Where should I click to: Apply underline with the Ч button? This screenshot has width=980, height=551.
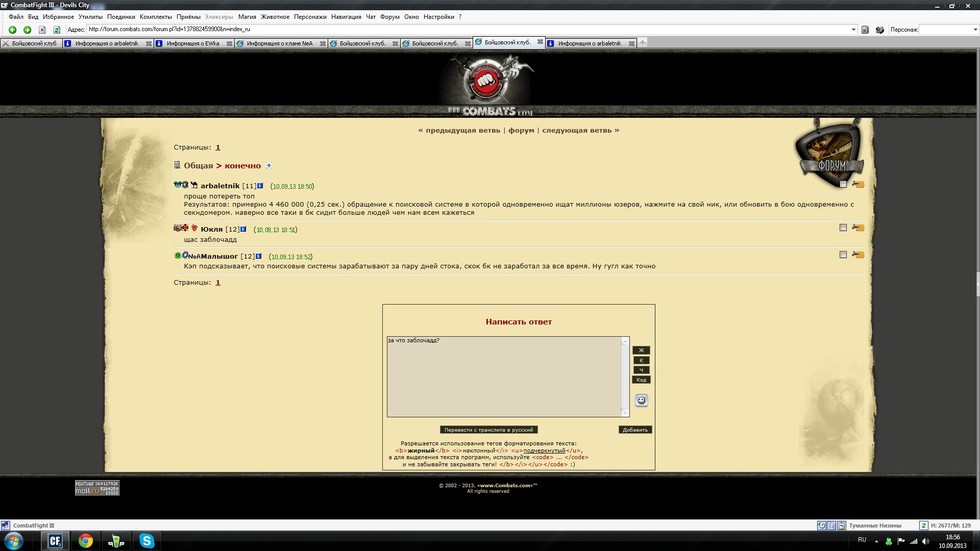pos(641,370)
